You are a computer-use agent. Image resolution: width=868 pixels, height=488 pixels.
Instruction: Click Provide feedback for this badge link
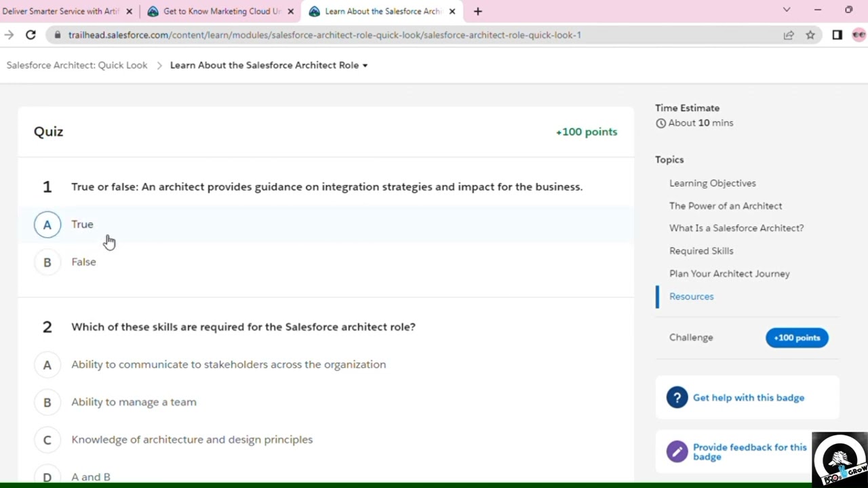(x=750, y=452)
